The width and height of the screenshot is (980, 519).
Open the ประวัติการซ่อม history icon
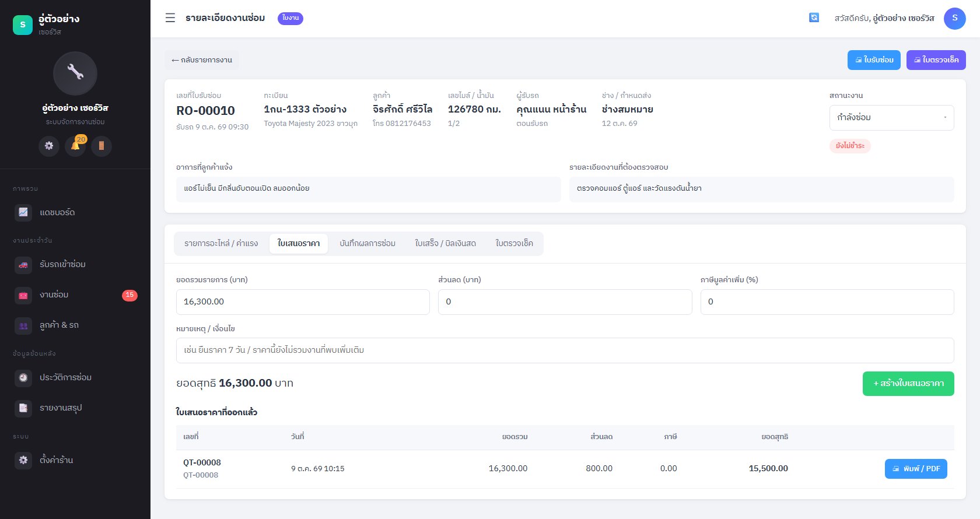click(x=23, y=377)
